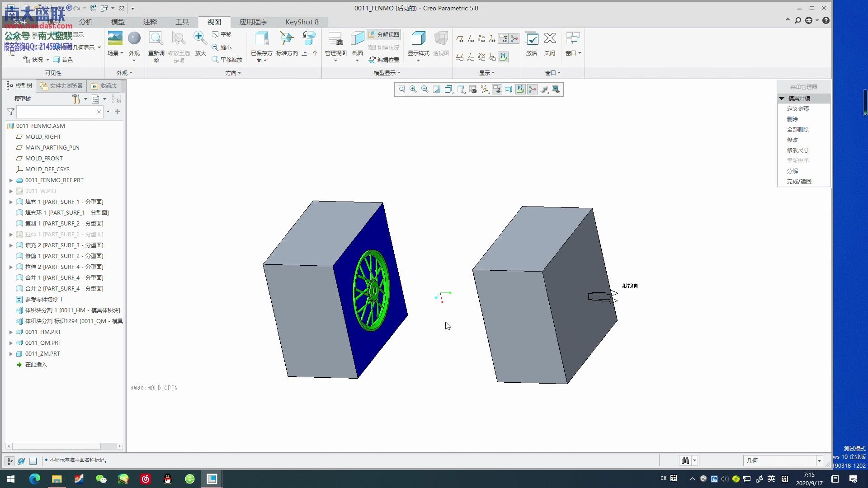Click the Activate (激活) window icon
868x488 pixels.
tap(531, 39)
